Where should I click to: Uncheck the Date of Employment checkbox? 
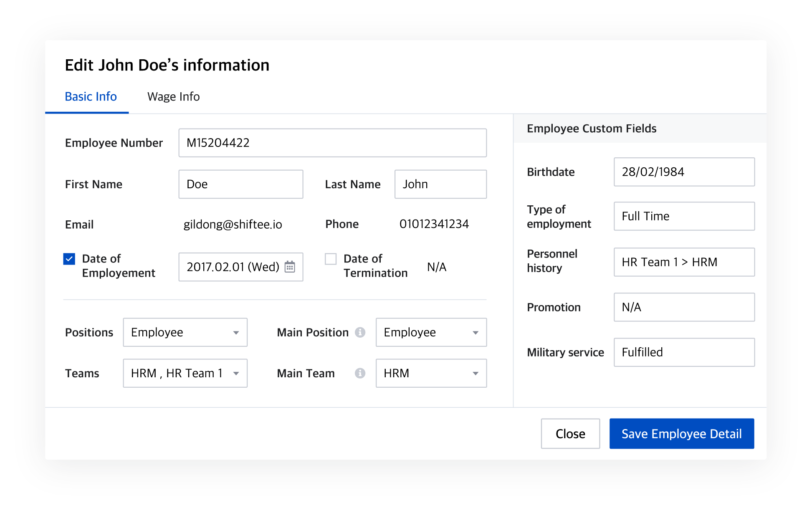[69, 259]
